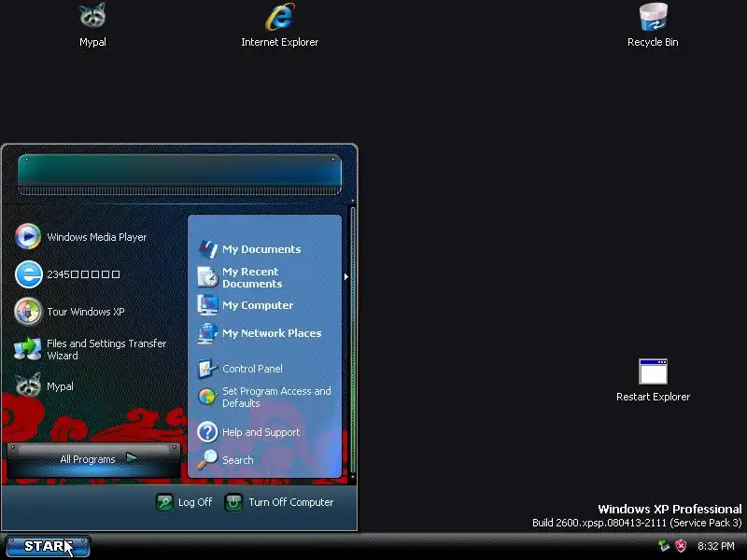Click the "Windows Media Player" label
The height and width of the screenshot is (560, 747).
click(x=97, y=237)
